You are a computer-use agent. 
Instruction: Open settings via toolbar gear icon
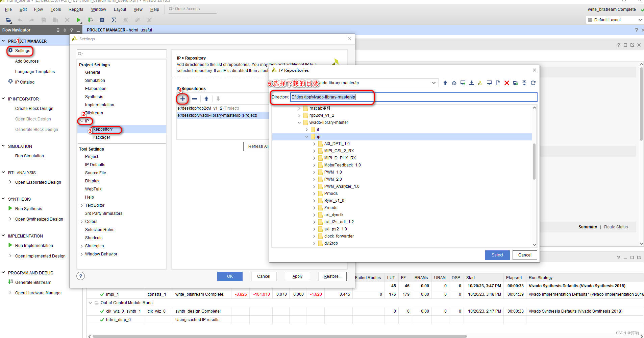[102, 20]
